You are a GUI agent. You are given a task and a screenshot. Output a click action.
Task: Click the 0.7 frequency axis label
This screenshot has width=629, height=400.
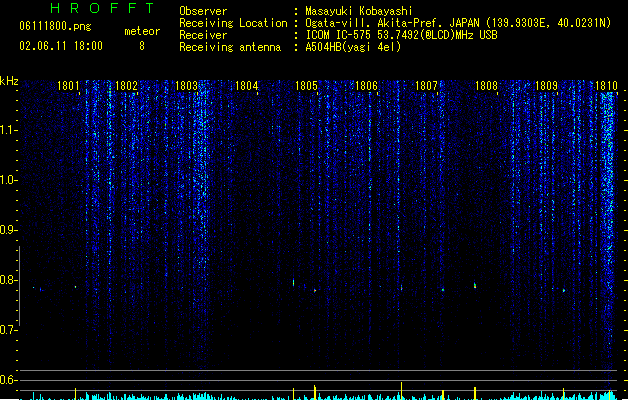click(x=8, y=330)
